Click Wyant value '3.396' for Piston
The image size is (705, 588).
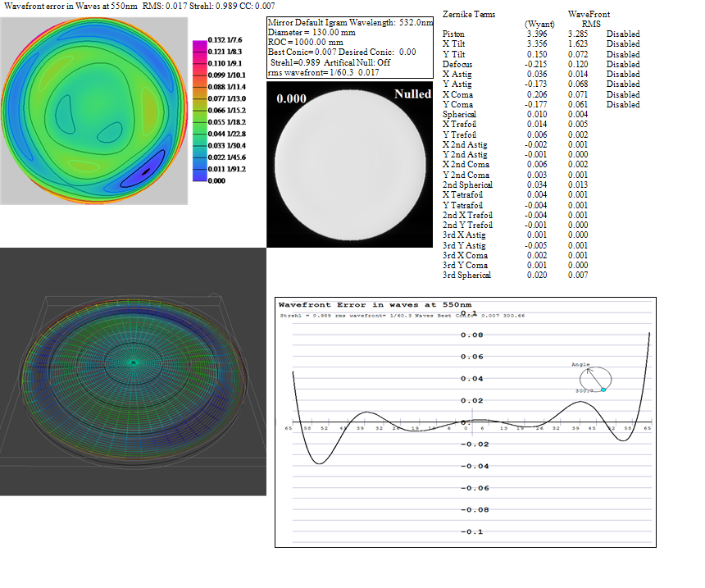click(x=537, y=34)
